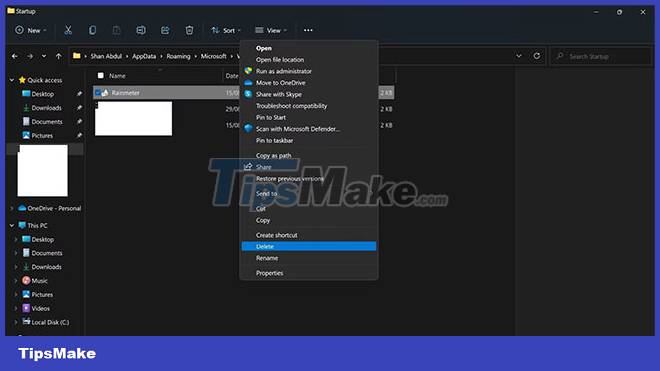Click the Cut scissors icon in toolbar
This screenshot has width=660, height=371.
coord(68,30)
